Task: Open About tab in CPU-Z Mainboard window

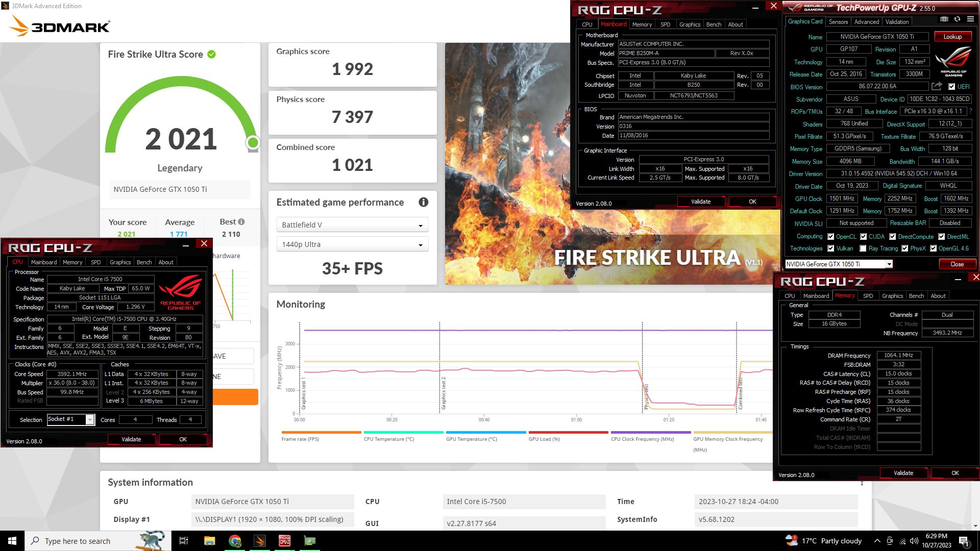Action: point(736,24)
